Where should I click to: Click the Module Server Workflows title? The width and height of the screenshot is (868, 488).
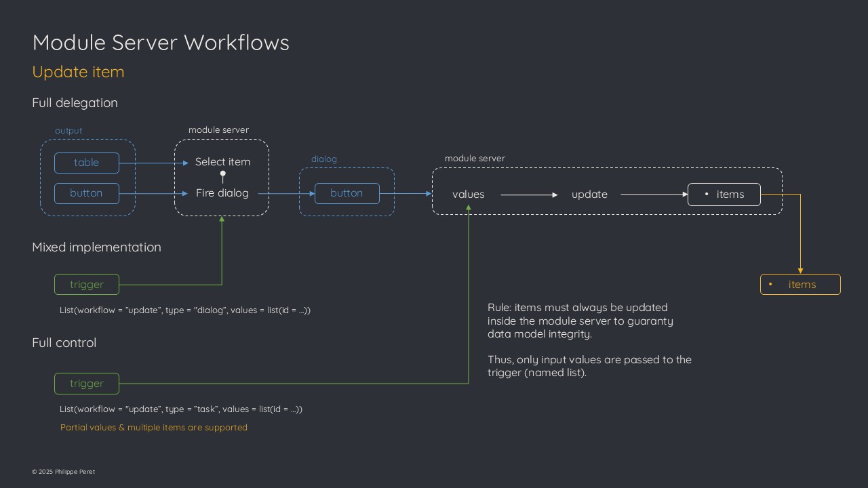161,43
